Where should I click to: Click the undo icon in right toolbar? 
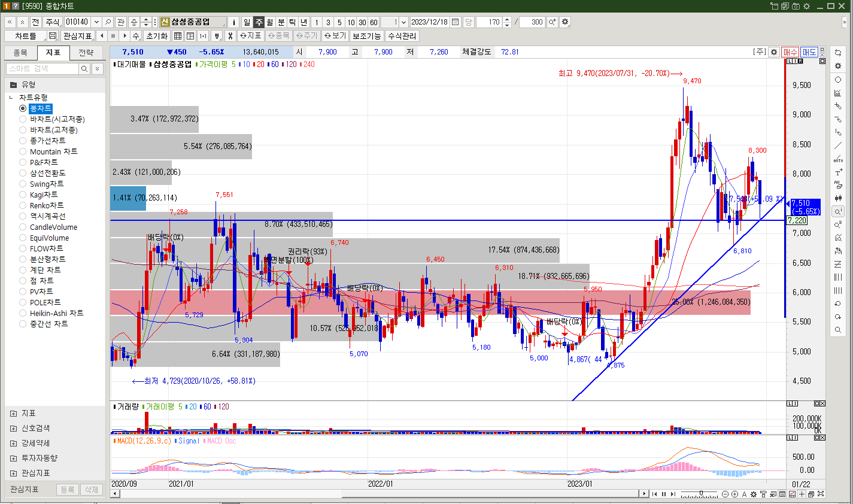click(x=838, y=303)
